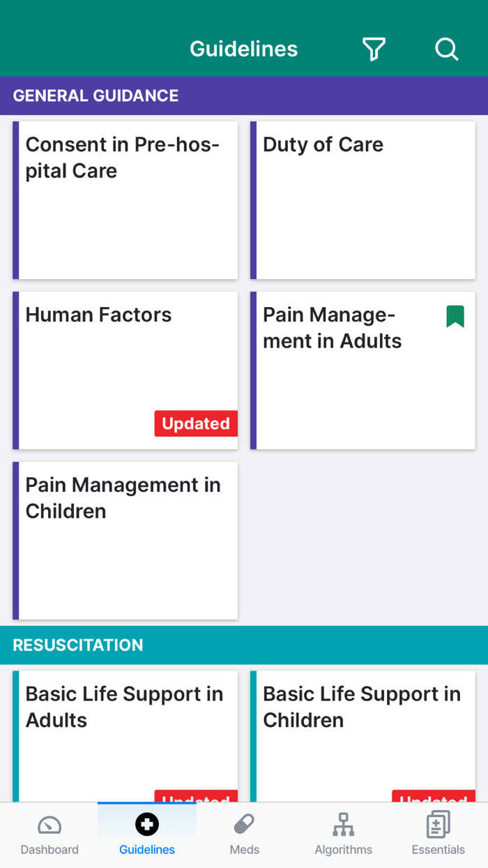Collapse the General Guidance section header
This screenshot has width=488, height=868.
pyautogui.click(x=244, y=96)
